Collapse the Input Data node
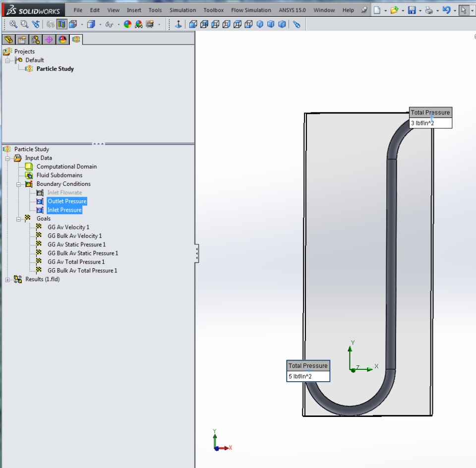Screen dimensions: 476x468 (x=7, y=158)
